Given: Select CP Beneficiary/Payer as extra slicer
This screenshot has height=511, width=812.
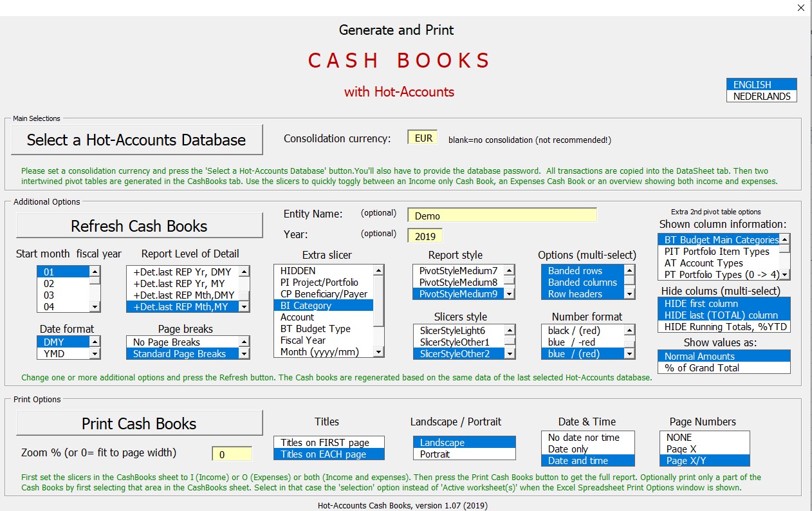Looking at the screenshot, I should pyautogui.click(x=324, y=294).
